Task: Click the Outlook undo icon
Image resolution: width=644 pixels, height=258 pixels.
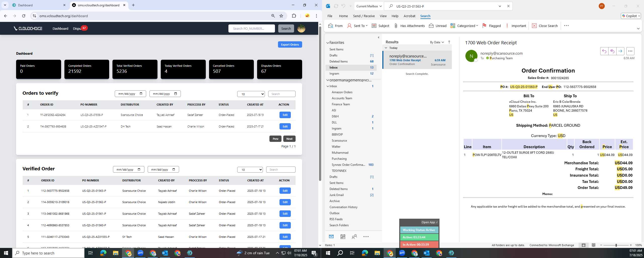Action: 343,6
